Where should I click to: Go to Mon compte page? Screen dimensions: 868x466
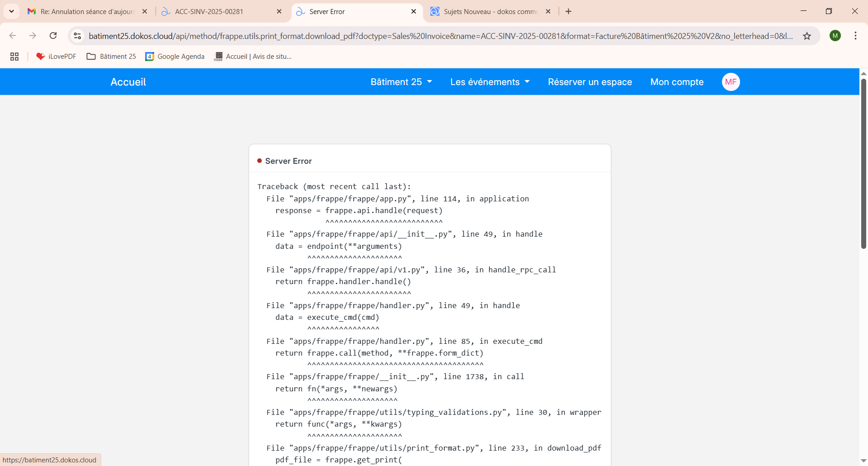677,82
